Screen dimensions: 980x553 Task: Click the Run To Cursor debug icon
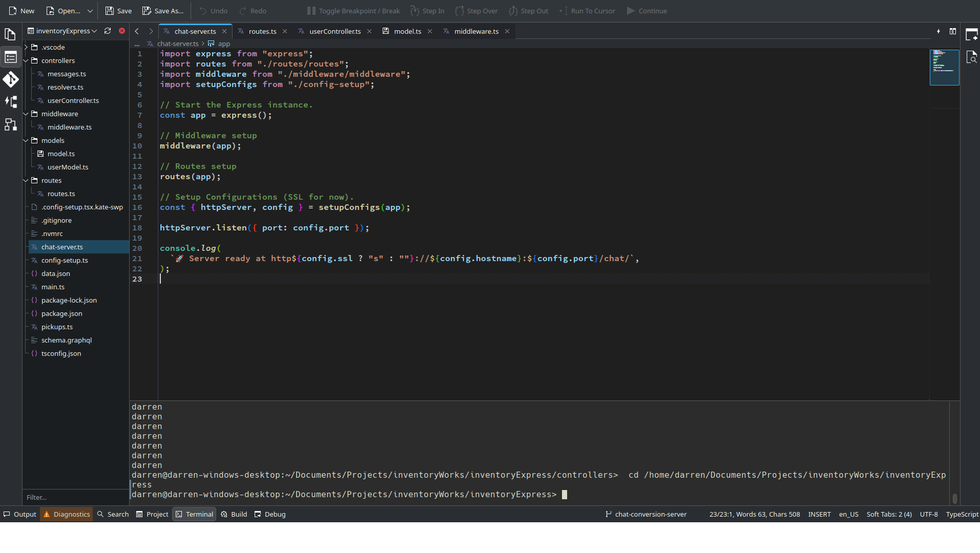tap(562, 10)
